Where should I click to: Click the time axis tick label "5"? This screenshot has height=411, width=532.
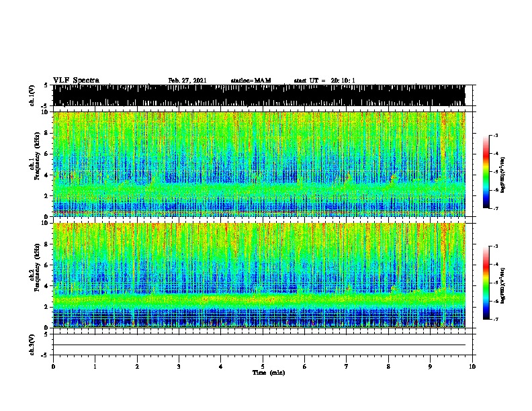263,367
